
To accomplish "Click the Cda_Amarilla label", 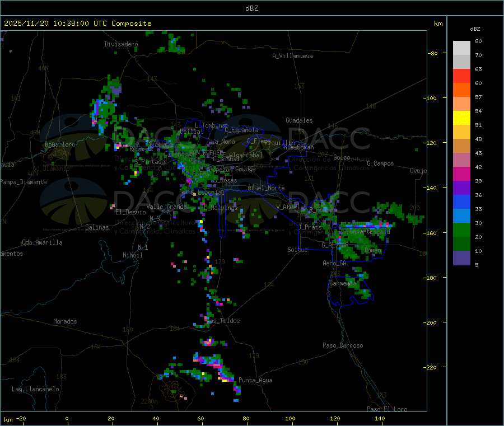I will coord(42,242).
